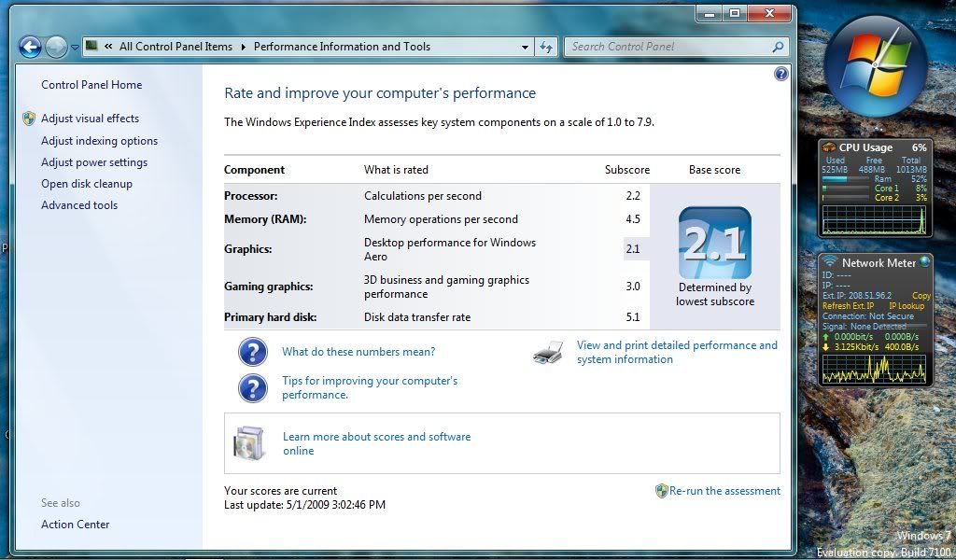Select the highlighted Graphics subscore 2.1

(x=633, y=248)
